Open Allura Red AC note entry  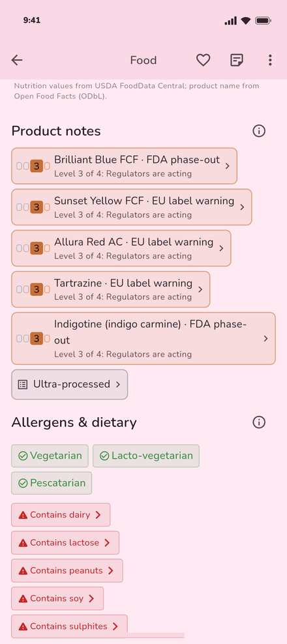tap(121, 248)
